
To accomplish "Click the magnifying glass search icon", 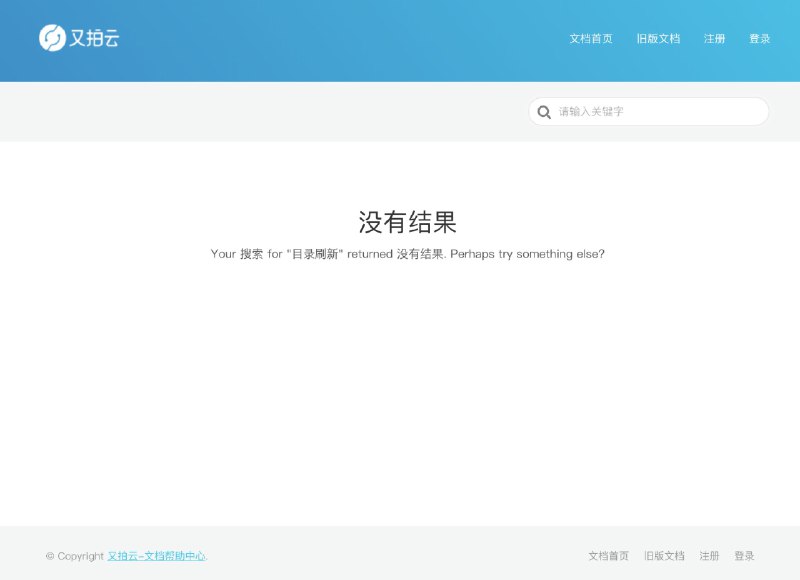I will [x=544, y=112].
